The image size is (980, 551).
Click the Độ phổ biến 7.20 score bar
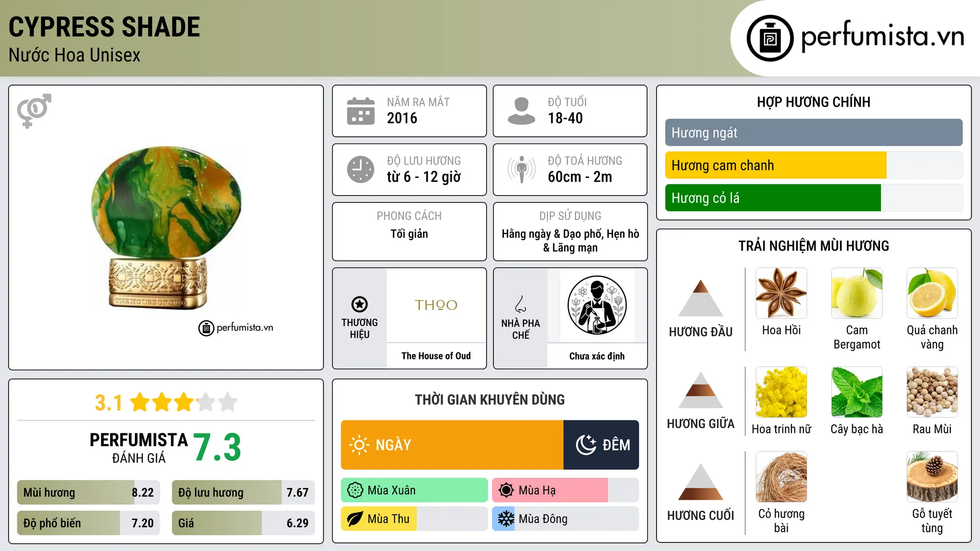click(x=89, y=523)
